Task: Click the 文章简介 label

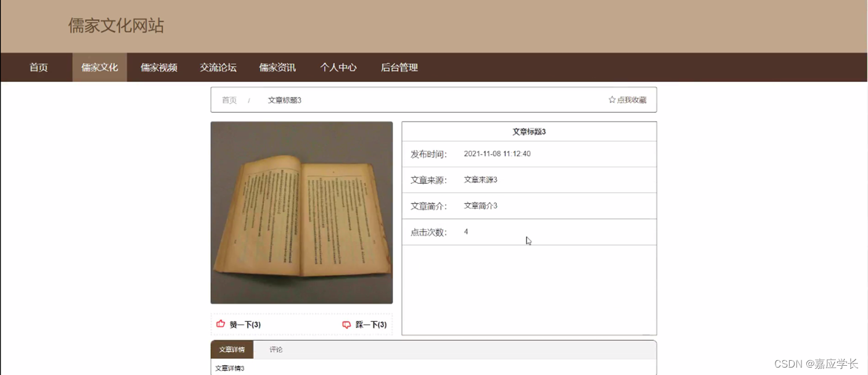Action: (428, 206)
